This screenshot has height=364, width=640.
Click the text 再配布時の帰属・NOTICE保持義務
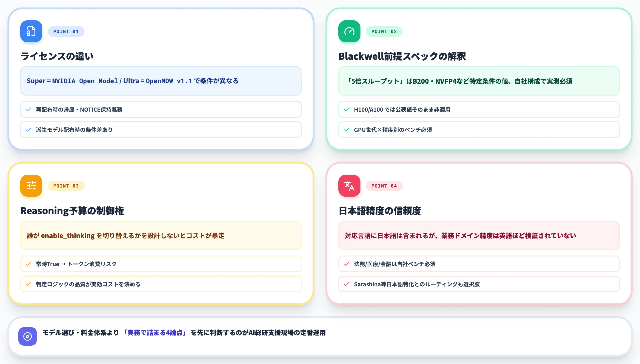[79, 110]
